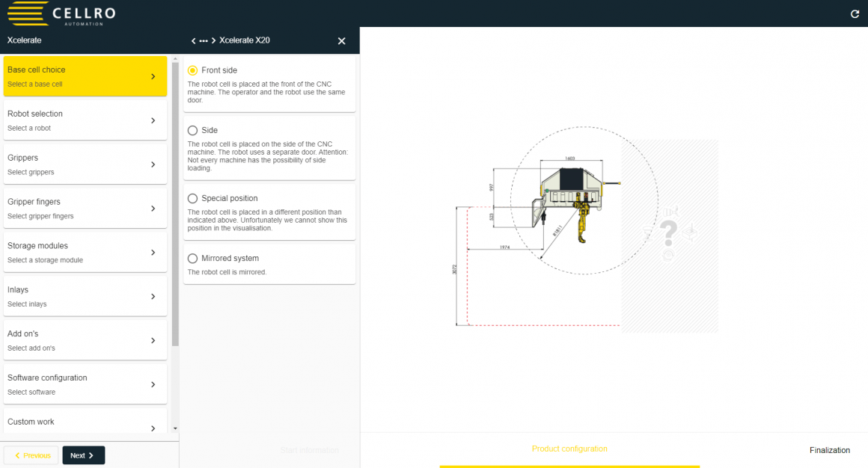Expand Grippers chevron
The width and height of the screenshot is (868, 468).
pos(153,164)
